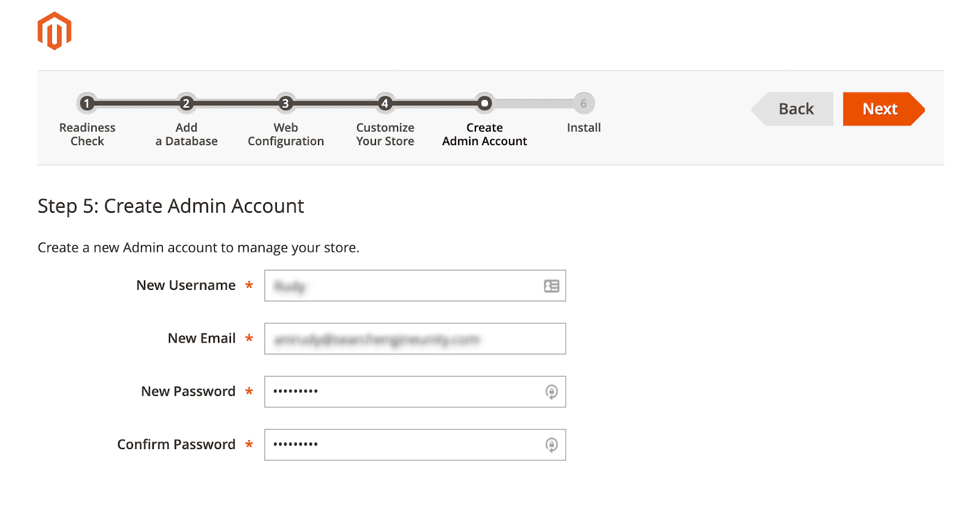Open contact autofill icon in Username field
Screen dimensions: 980x508
(551, 286)
